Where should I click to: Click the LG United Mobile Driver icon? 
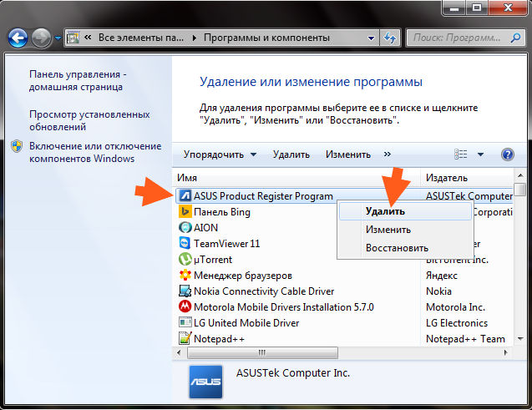point(185,322)
